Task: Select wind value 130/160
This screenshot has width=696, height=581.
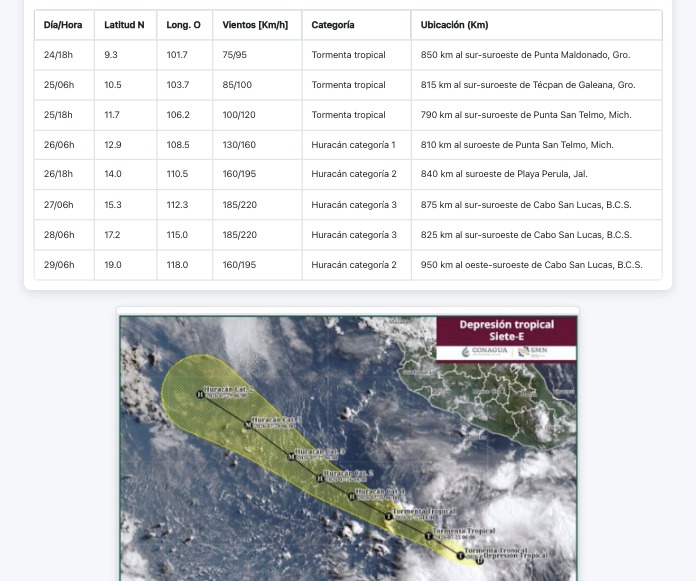Action: click(239, 145)
